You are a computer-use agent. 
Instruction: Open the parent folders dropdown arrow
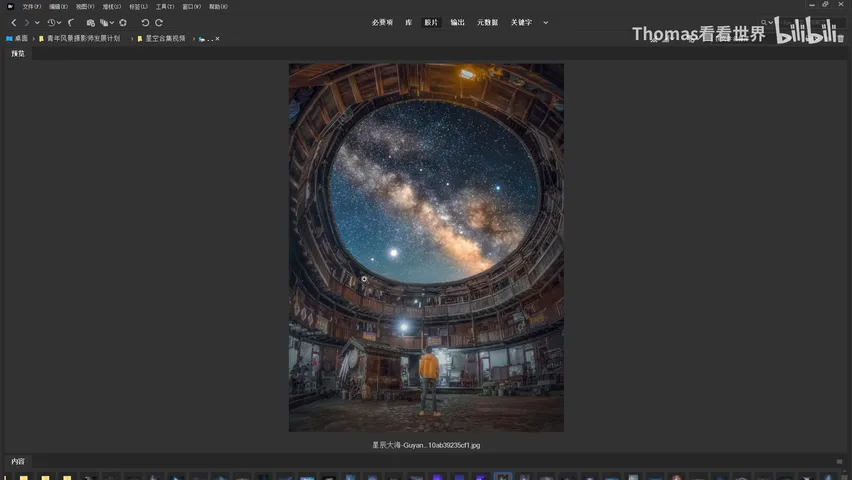click(x=37, y=23)
